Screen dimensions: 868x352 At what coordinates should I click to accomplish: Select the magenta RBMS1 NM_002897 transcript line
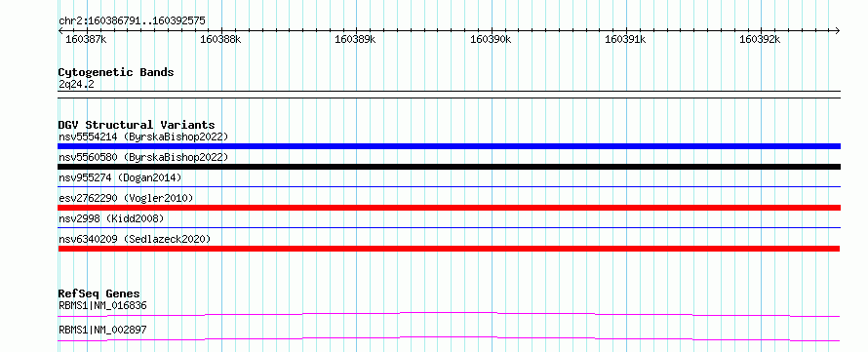[x=449, y=338]
